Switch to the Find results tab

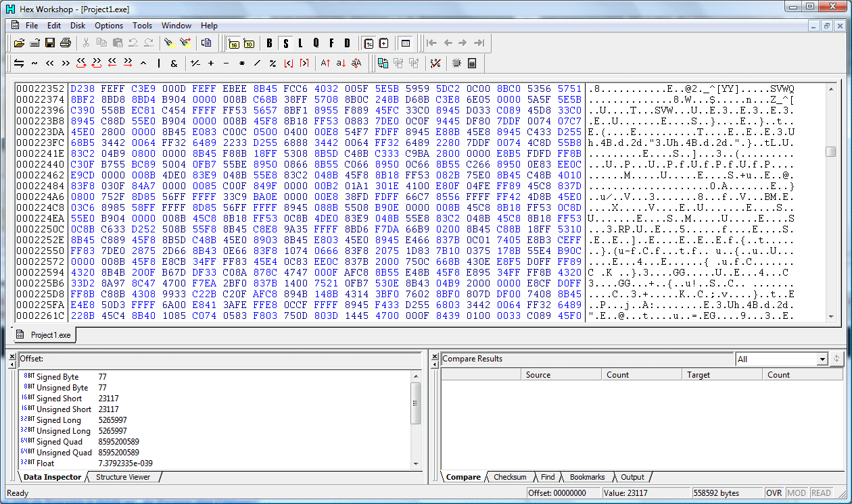tap(548, 477)
